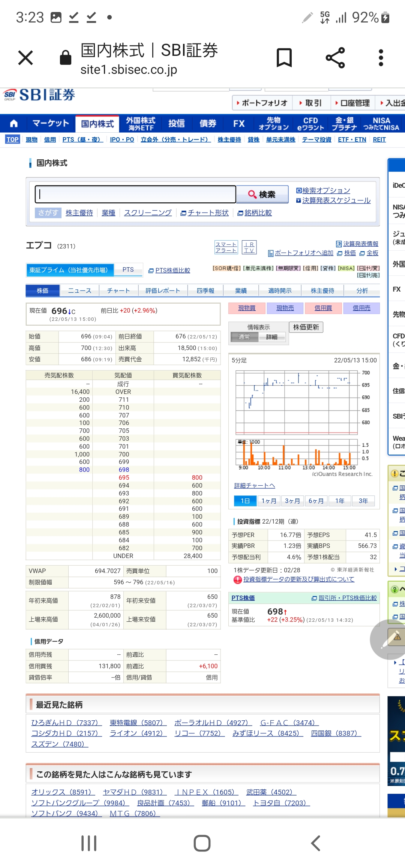The height and width of the screenshot is (868, 405).
Task: Open the スマートアラート icon
Action: (226, 247)
